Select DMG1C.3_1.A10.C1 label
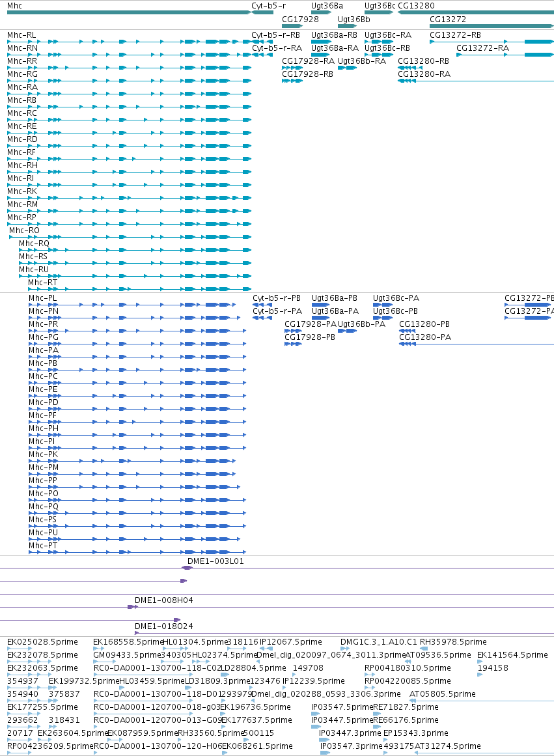Viewport: 554px width, 756px height. click(x=379, y=642)
